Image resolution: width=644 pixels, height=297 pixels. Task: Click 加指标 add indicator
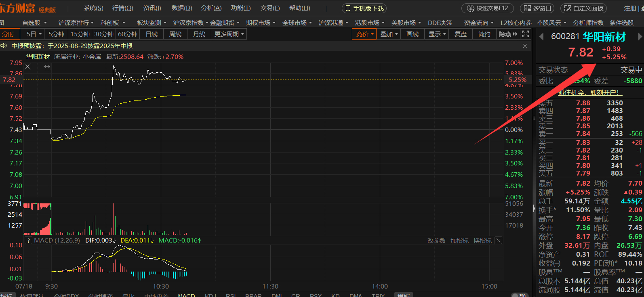[459, 241]
